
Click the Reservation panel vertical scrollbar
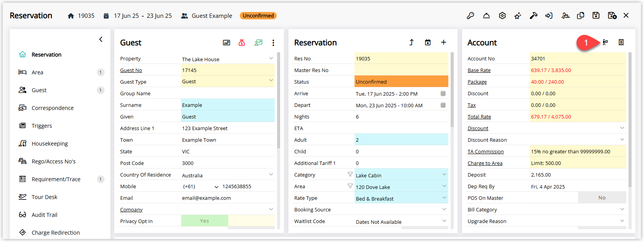tap(452, 89)
